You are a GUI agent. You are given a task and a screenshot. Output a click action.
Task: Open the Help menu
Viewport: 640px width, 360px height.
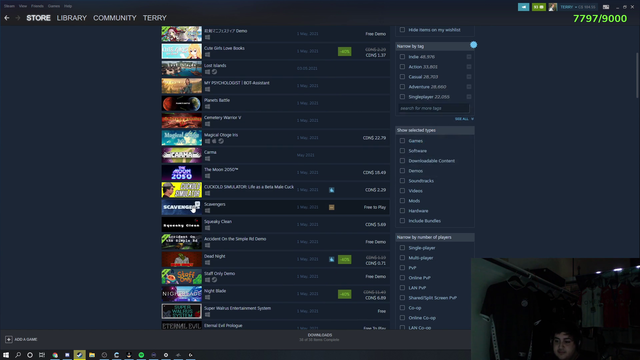coord(68,6)
